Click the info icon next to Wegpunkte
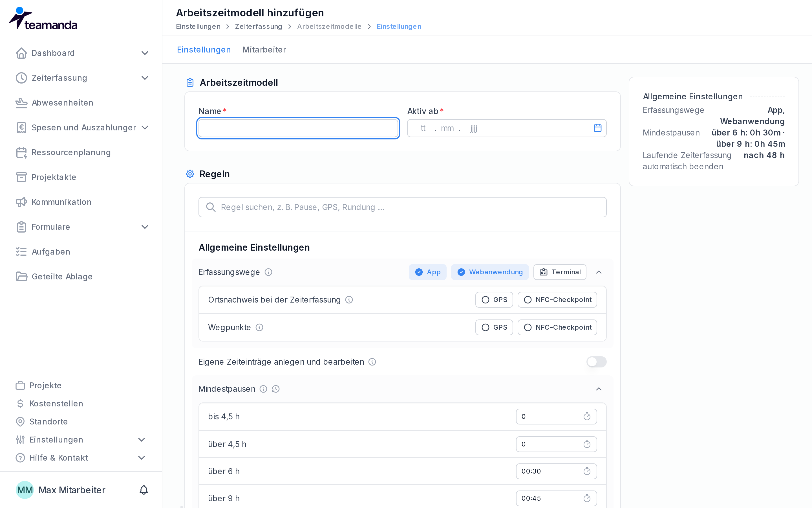812x508 pixels. click(x=259, y=327)
